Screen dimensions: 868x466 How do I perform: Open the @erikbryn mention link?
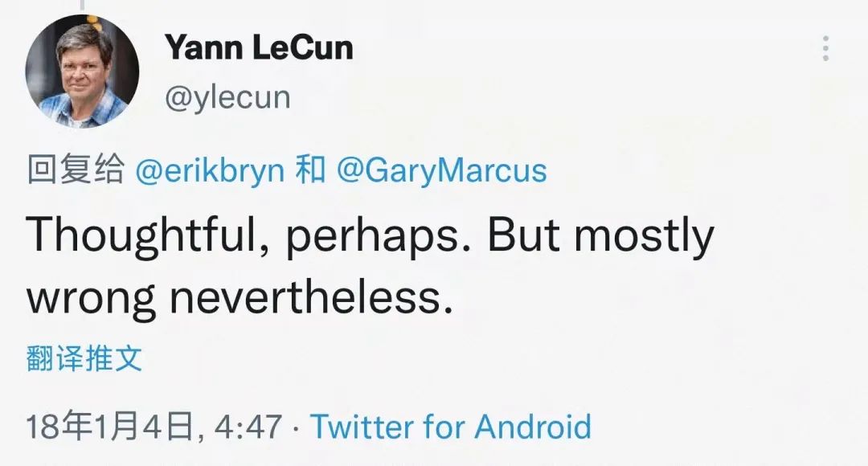(209, 170)
